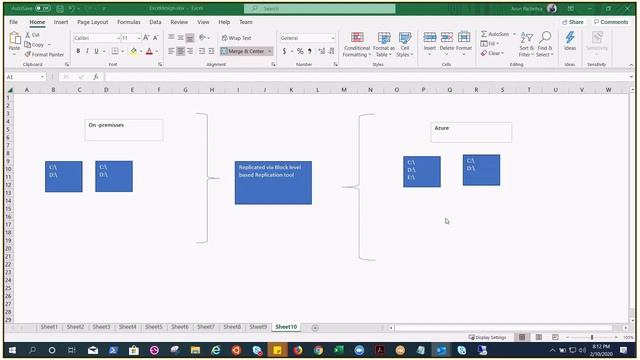Toggle center horizontal alignment

coord(180,51)
